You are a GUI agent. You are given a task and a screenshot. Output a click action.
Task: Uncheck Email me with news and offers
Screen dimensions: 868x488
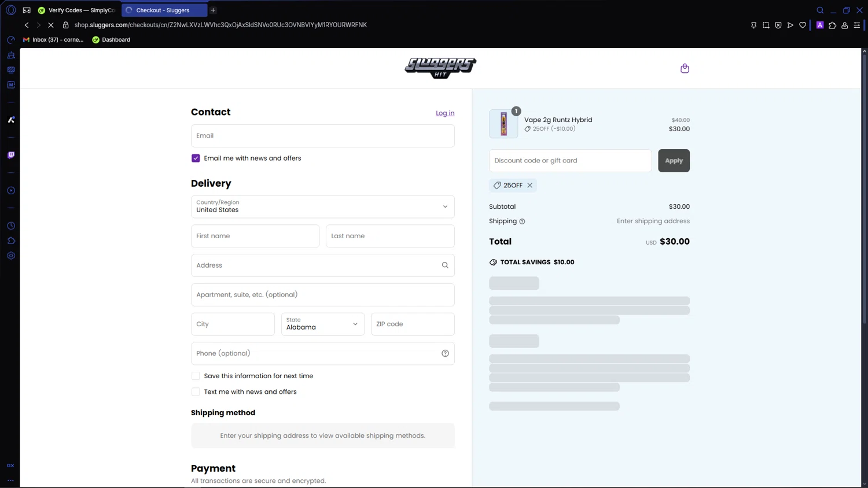(x=196, y=158)
